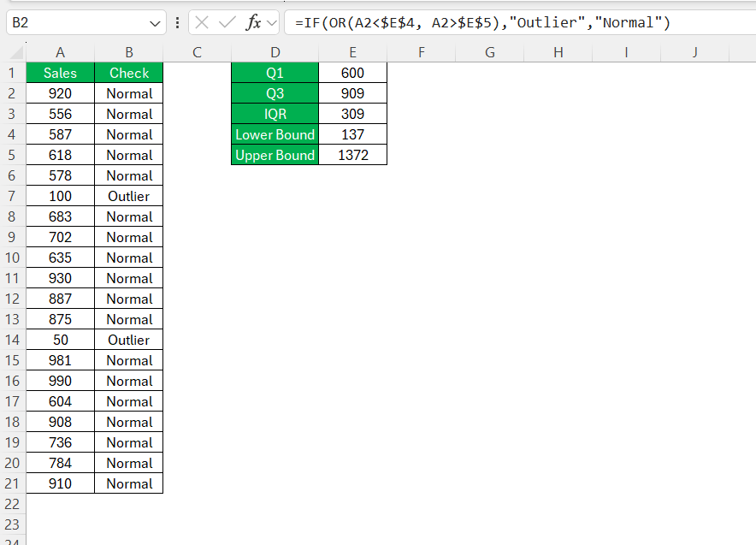This screenshot has width=756, height=545.
Task: Select the Upper Bound value 1372
Action: pyautogui.click(x=352, y=155)
